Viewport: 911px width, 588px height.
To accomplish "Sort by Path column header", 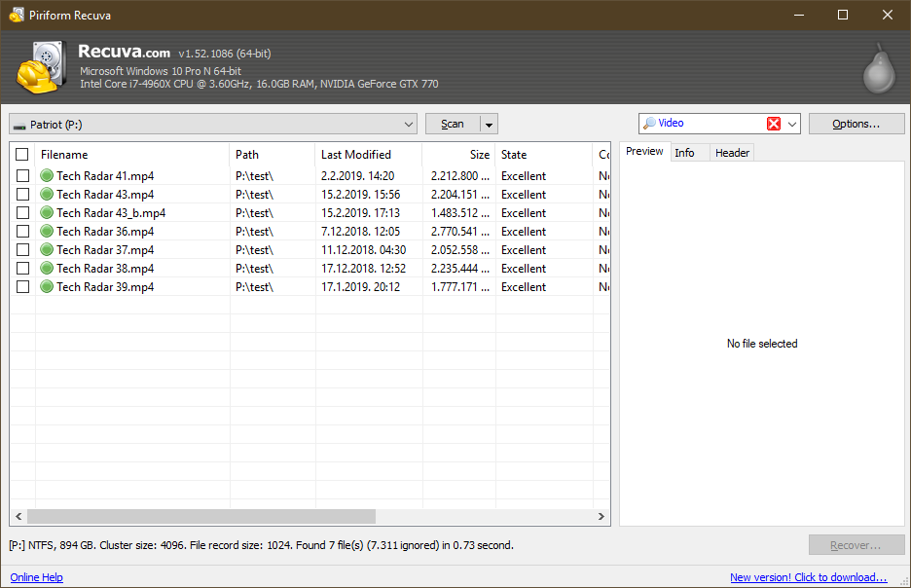I will pos(273,155).
